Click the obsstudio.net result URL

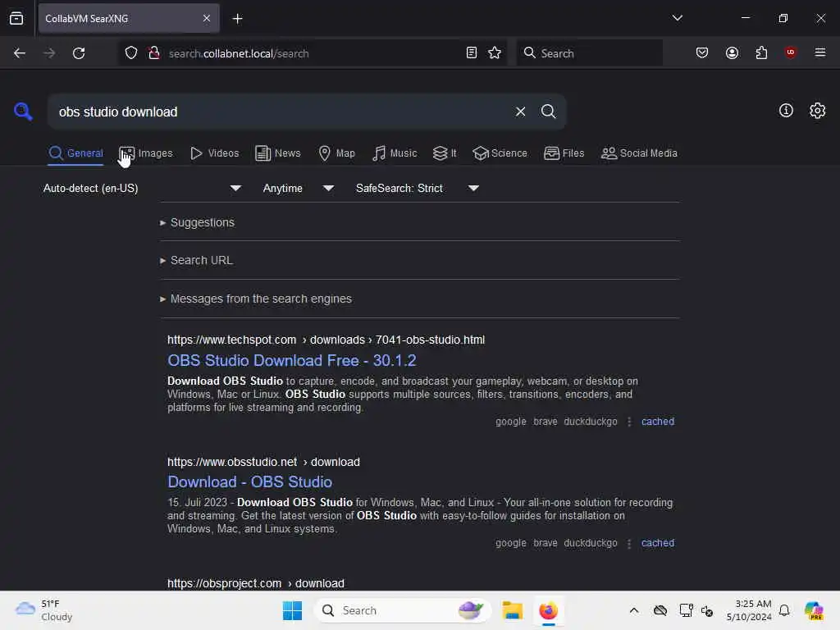coord(263,462)
